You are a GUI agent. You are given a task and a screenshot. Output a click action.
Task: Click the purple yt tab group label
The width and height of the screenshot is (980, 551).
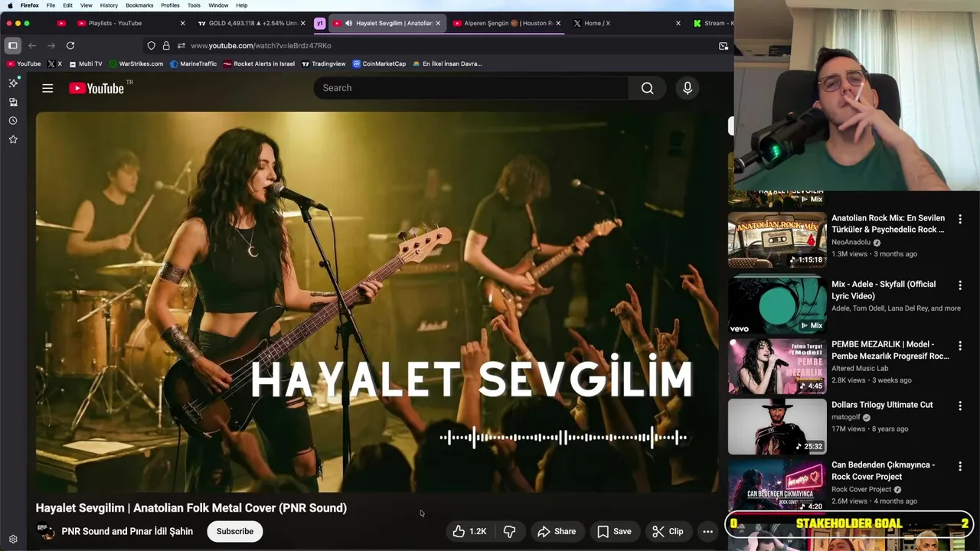point(319,23)
